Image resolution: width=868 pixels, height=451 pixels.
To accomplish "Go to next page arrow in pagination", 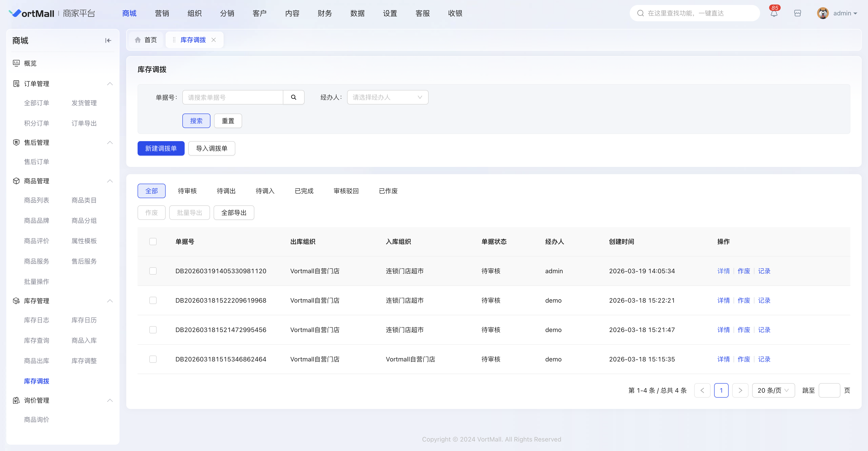I will (x=740, y=390).
